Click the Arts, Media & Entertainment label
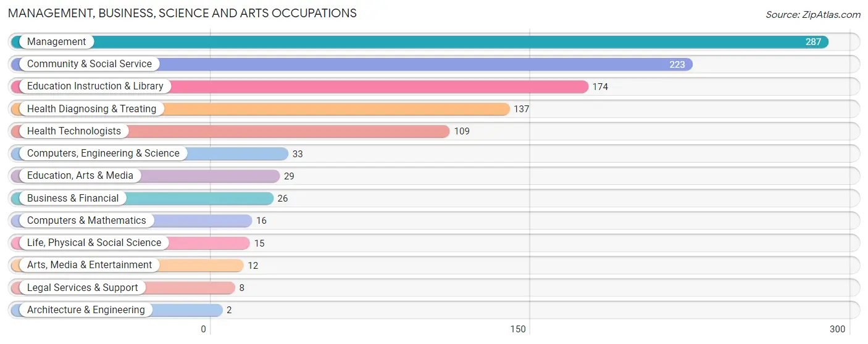The height and width of the screenshot is (344, 868). (x=90, y=265)
